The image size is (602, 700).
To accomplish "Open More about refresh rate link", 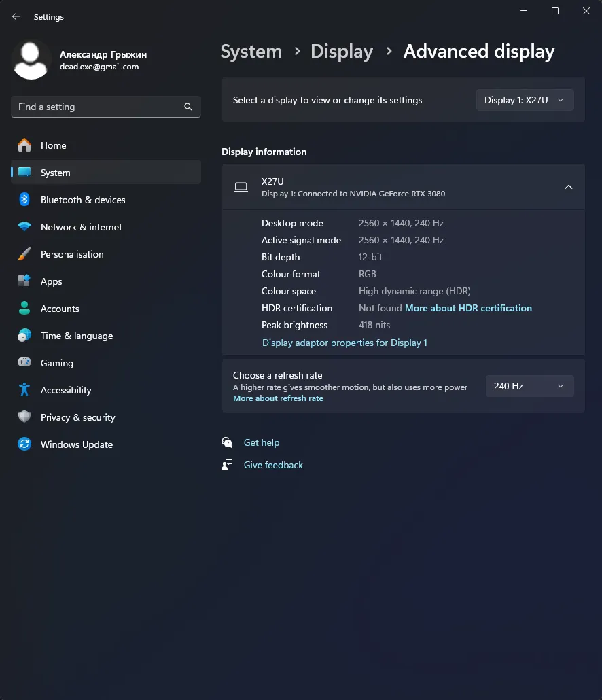I will pos(278,398).
